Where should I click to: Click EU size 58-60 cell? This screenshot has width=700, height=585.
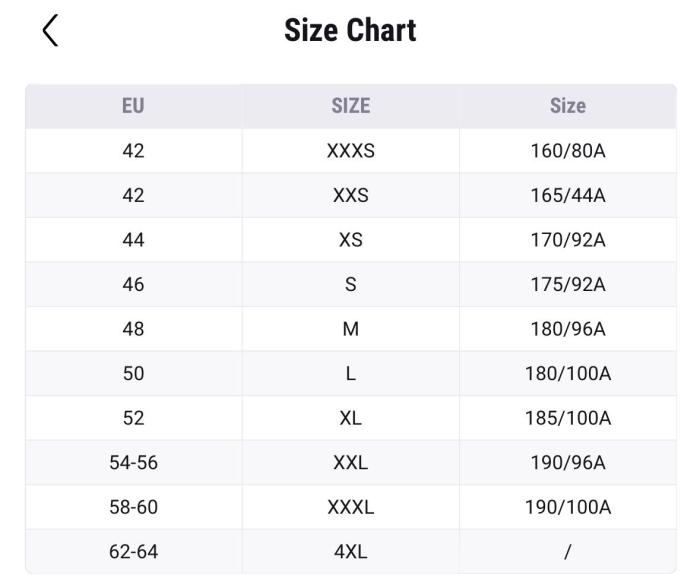pyautogui.click(x=133, y=507)
